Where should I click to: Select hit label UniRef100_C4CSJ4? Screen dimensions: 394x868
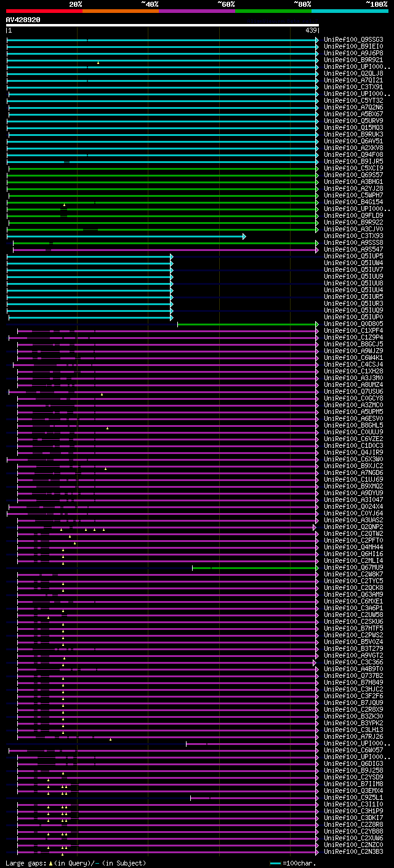353,365
